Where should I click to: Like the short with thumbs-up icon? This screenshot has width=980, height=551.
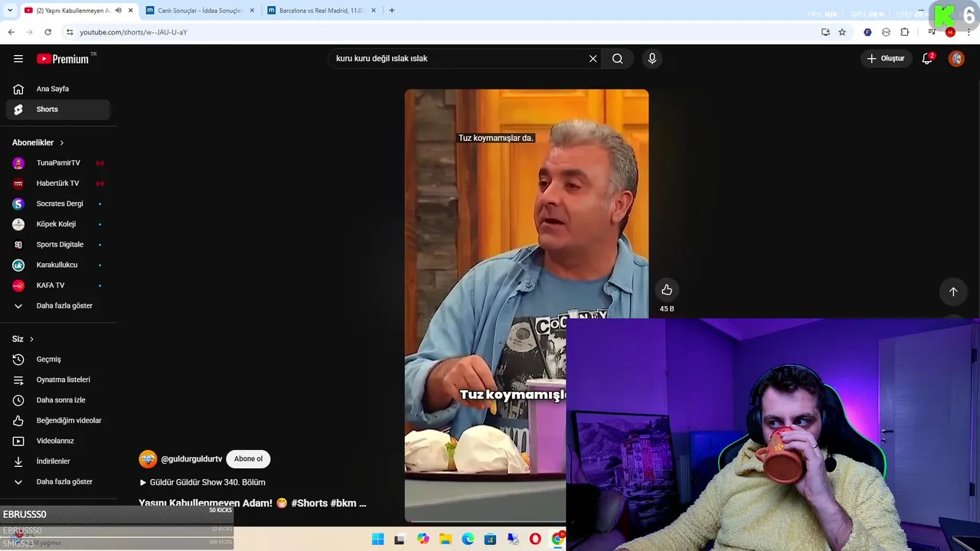click(x=667, y=290)
